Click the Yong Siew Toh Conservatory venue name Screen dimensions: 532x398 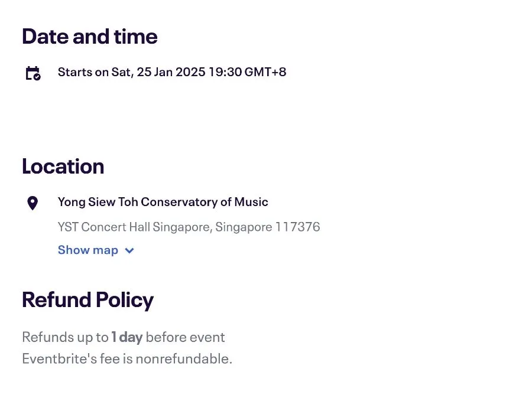pyautogui.click(x=163, y=202)
